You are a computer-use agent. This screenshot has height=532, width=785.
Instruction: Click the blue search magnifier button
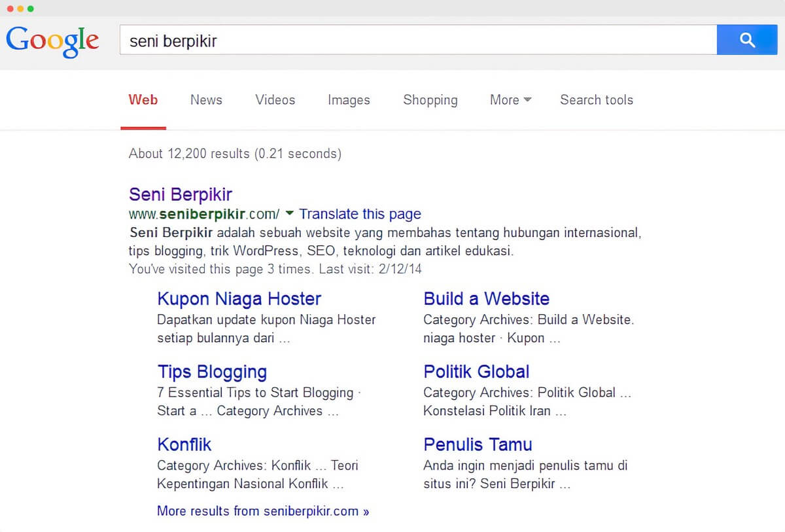[747, 40]
